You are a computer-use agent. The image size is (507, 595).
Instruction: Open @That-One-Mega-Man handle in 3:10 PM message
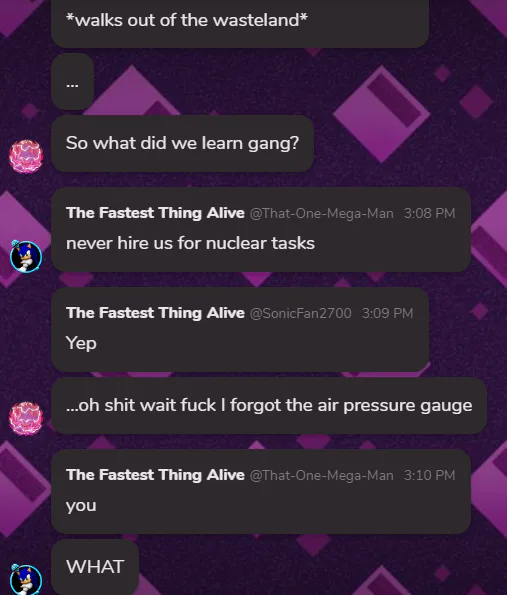pyautogui.click(x=321, y=475)
